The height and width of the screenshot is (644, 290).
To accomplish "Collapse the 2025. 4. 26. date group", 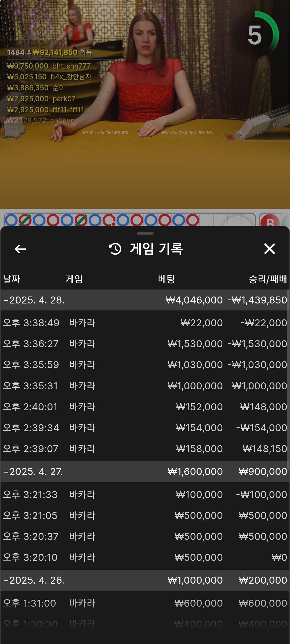I will [x=145, y=580].
